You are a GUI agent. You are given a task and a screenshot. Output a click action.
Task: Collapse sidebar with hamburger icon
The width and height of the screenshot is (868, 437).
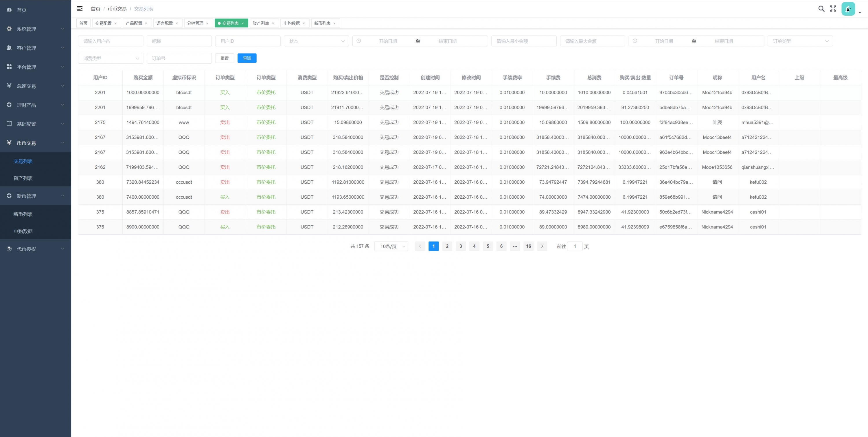click(x=80, y=9)
